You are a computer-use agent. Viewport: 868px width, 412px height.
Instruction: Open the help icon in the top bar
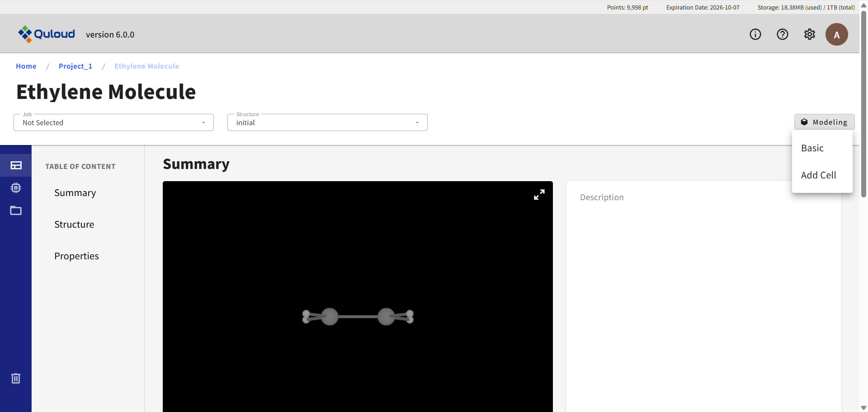click(783, 34)
